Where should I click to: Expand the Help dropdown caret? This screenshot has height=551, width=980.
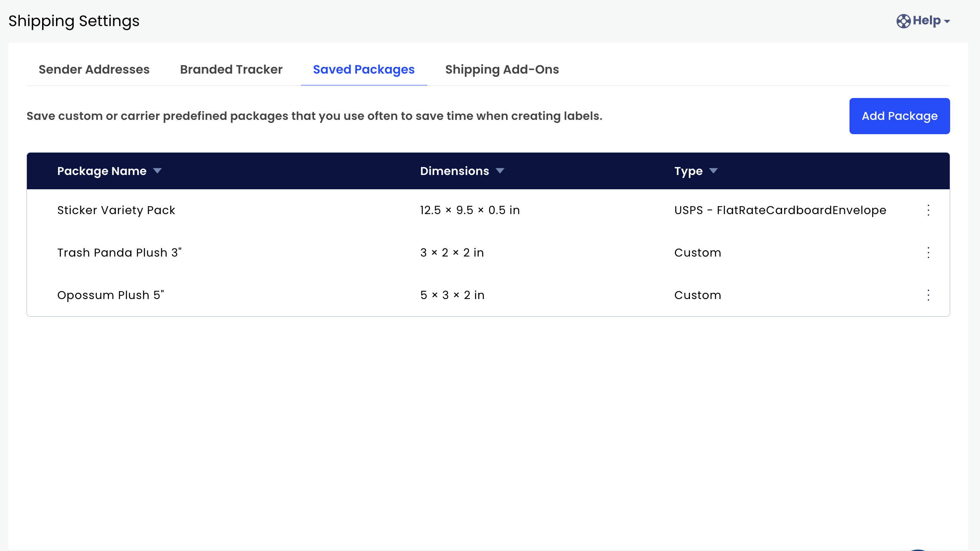click(947, 21)
